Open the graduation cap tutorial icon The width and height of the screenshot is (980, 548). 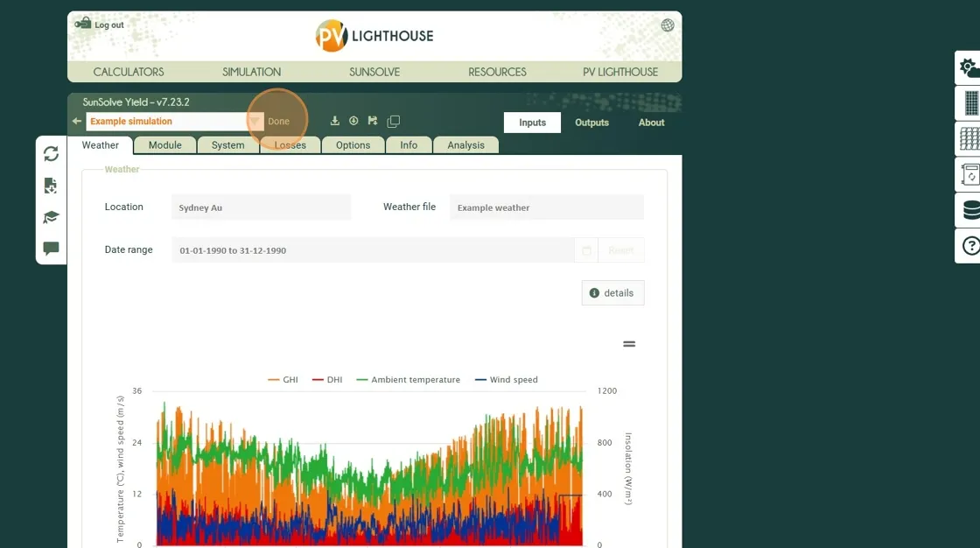(x=51, y=217)
